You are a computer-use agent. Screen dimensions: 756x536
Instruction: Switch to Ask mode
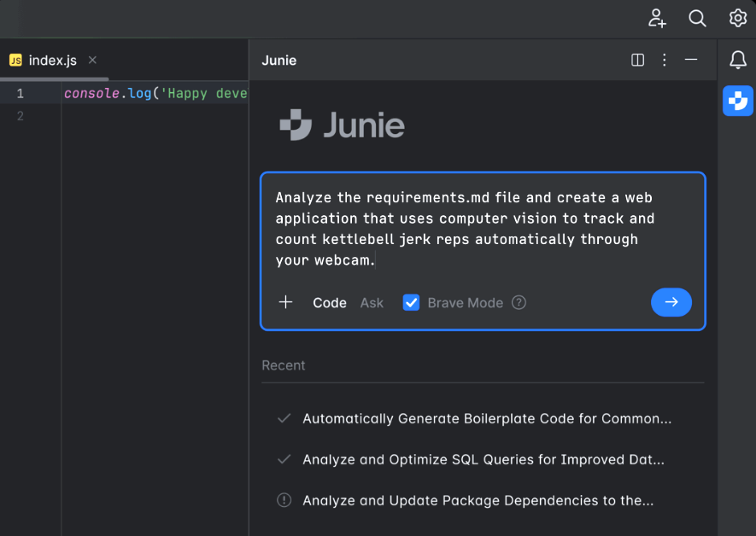coord(372,303)
